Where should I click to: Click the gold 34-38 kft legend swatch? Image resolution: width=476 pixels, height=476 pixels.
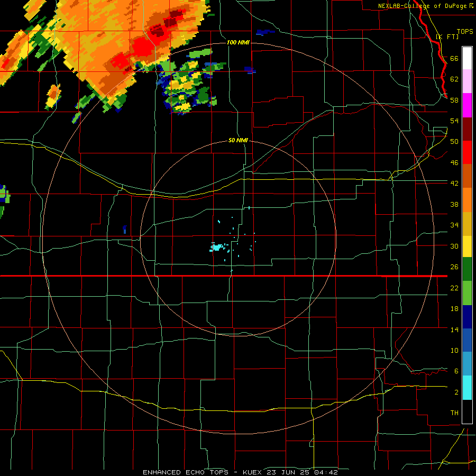click(x=467, y=224)
